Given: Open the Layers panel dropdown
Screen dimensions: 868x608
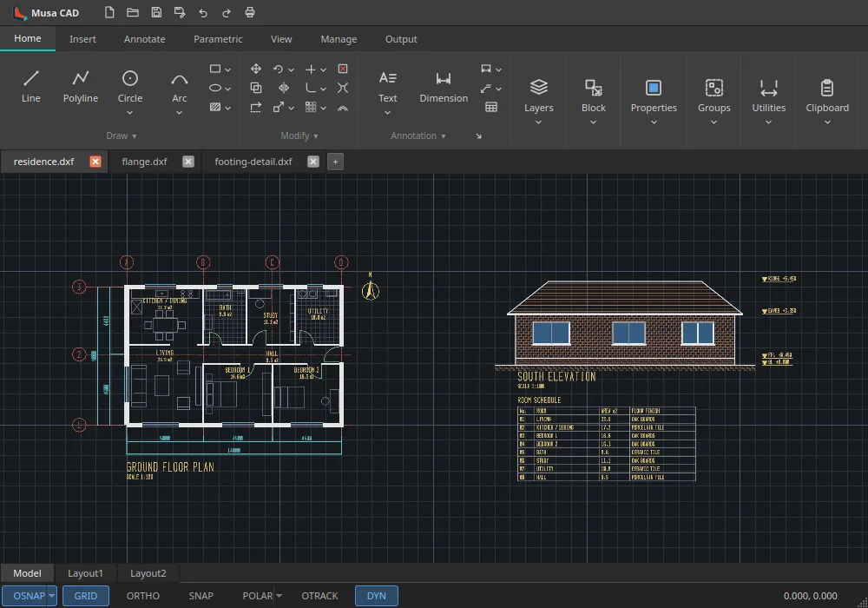Looking at the screenshot, I should click(x=539, y=122).
